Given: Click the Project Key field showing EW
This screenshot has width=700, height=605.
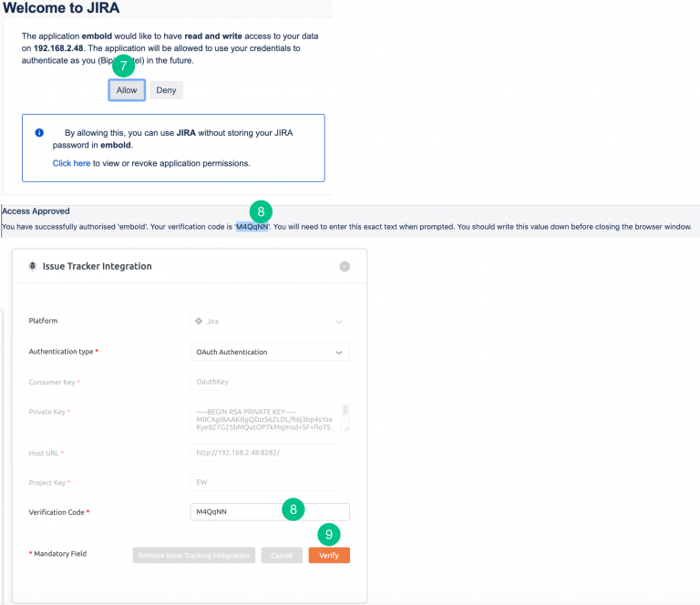Looking at the screenshot, I should point(270,482).
